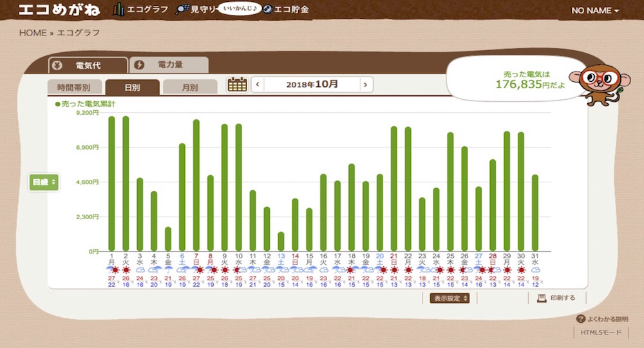This screenshot has width=644, height=348.
Task: Click the HOME breadcrumb link
Action: (x=33, y=33)
